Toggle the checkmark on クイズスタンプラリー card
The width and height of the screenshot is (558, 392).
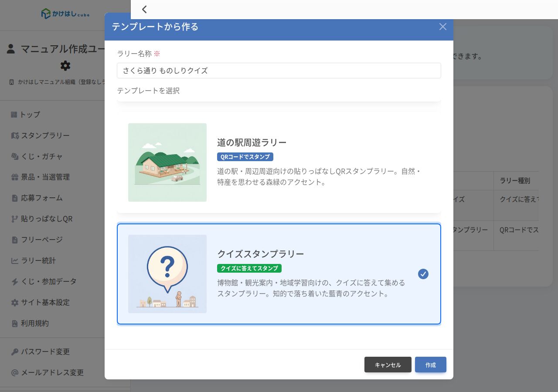[x=423, y=274]
